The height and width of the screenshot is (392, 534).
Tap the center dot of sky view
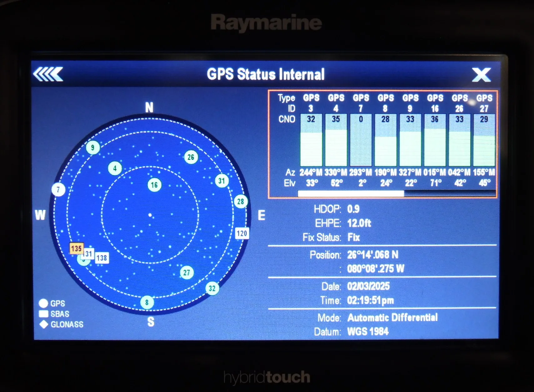pos(150,215)
